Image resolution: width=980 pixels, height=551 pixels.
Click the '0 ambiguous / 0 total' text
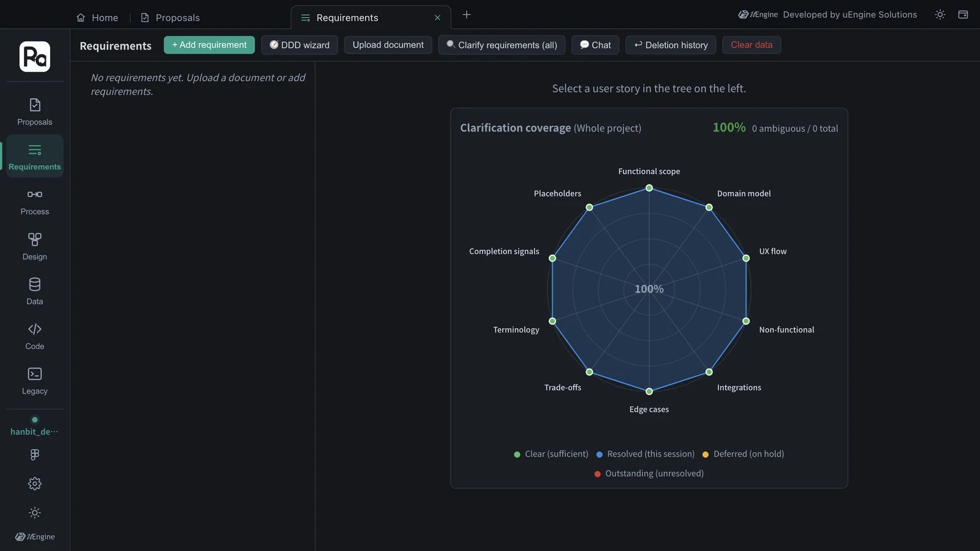(x=795, y=129)
